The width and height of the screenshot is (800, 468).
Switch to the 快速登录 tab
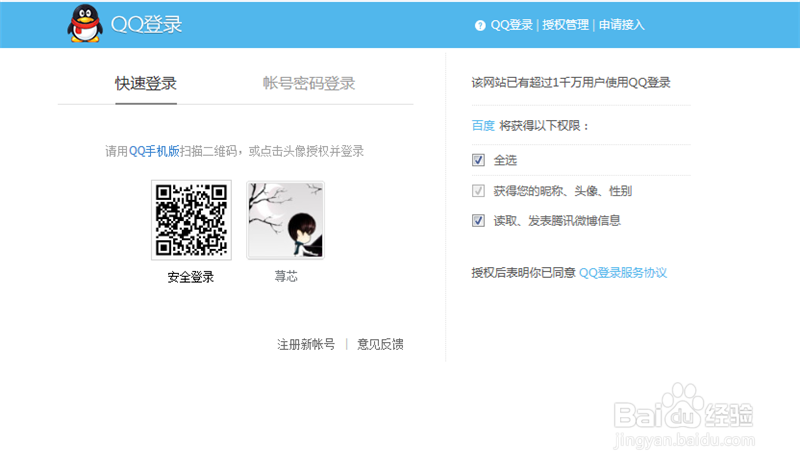click(x=146, y=83)
